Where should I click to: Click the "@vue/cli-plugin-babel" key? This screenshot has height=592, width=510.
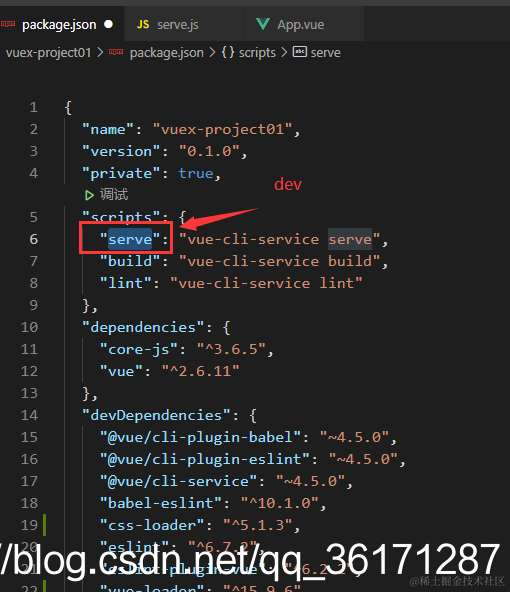pos(200,437)
